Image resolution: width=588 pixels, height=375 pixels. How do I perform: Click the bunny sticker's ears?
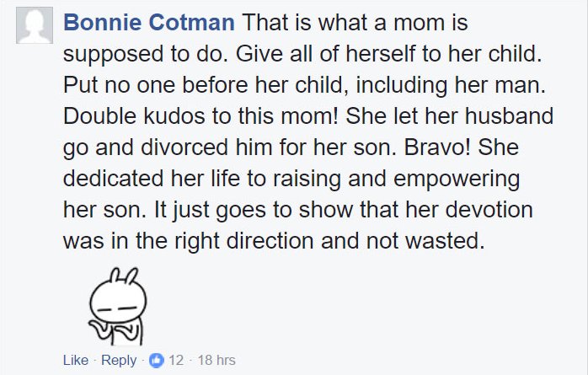tap(124, 276)
